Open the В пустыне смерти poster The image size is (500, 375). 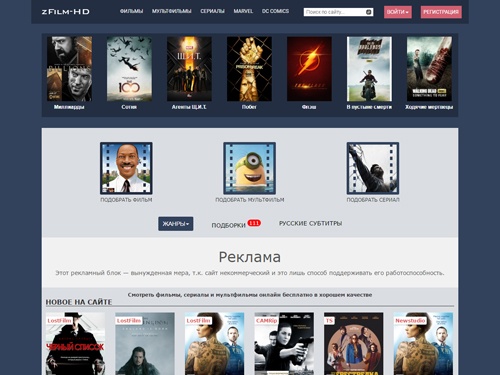coord(369,69)
